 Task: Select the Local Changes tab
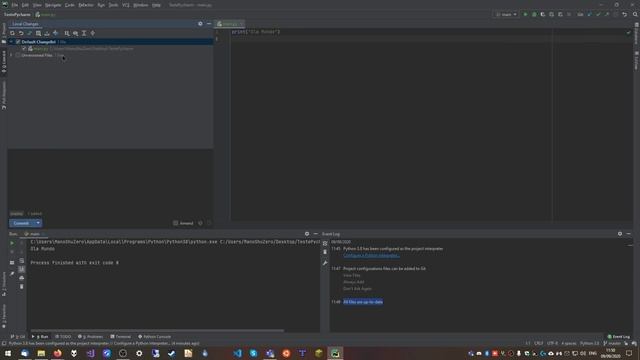25,24
